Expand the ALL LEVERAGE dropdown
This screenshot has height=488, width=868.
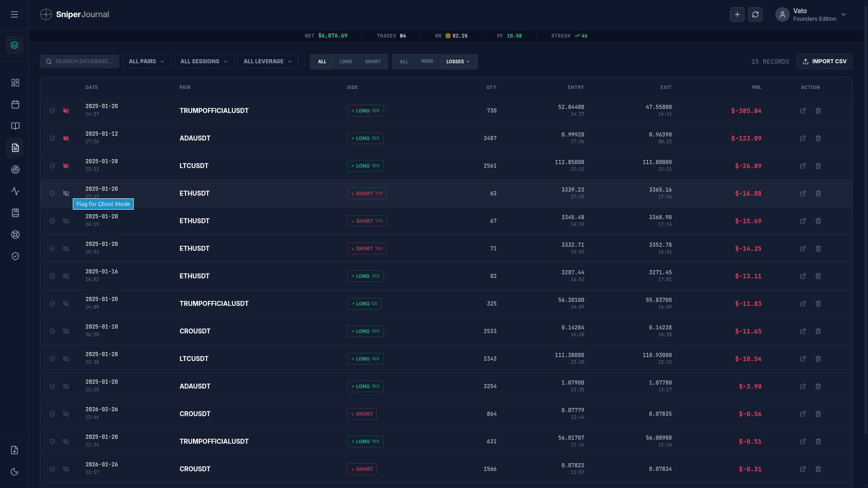[x=268, y=61]
